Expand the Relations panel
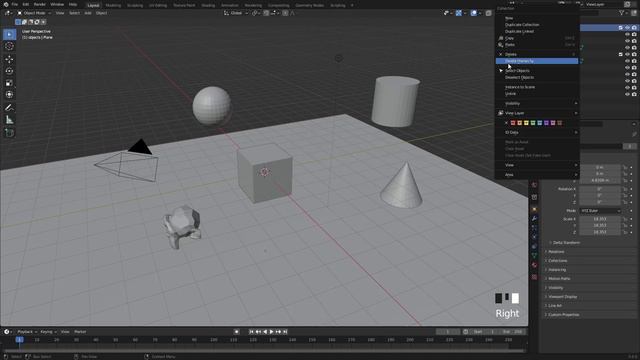The image size is (640, 360). (556, 252)
